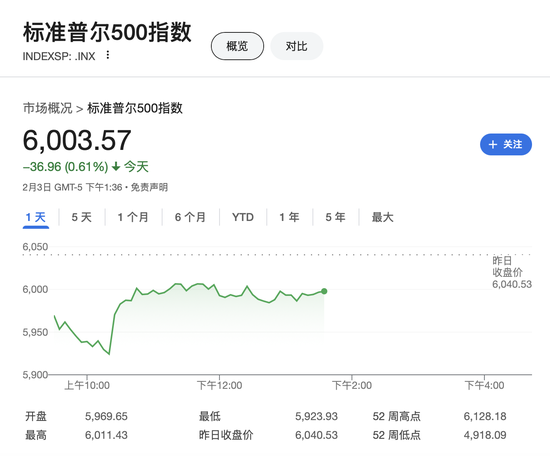Select the 概览 overview button

click(237, 46)
